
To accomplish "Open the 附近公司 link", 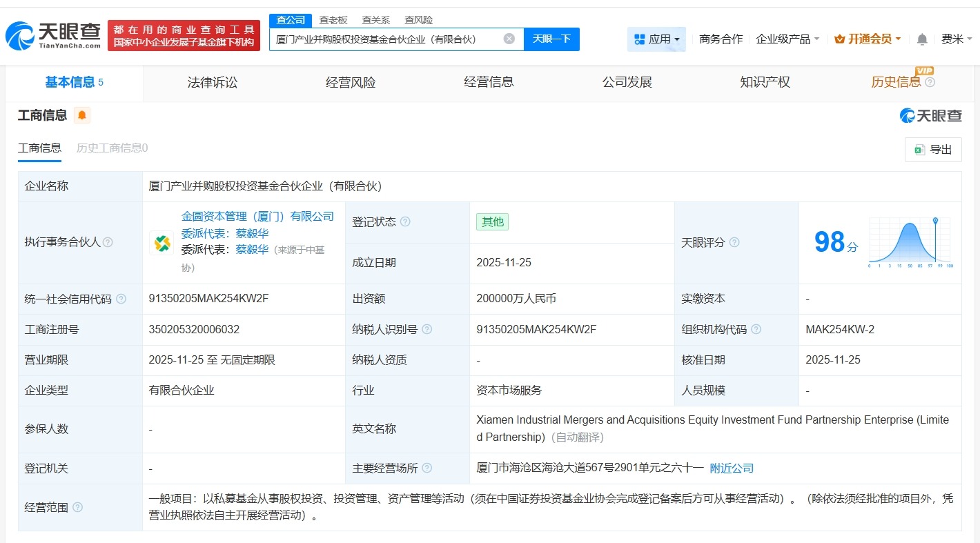I will click(732, 468).
